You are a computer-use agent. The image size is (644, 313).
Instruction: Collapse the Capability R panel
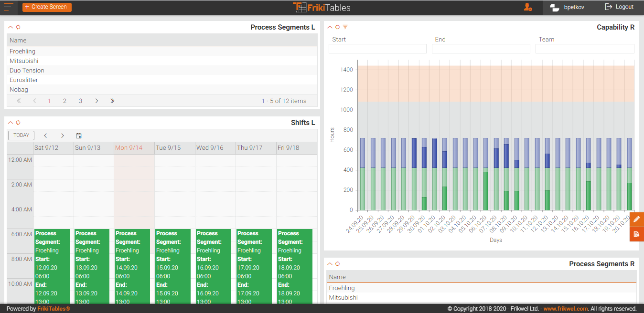click(x=330, y=27)
